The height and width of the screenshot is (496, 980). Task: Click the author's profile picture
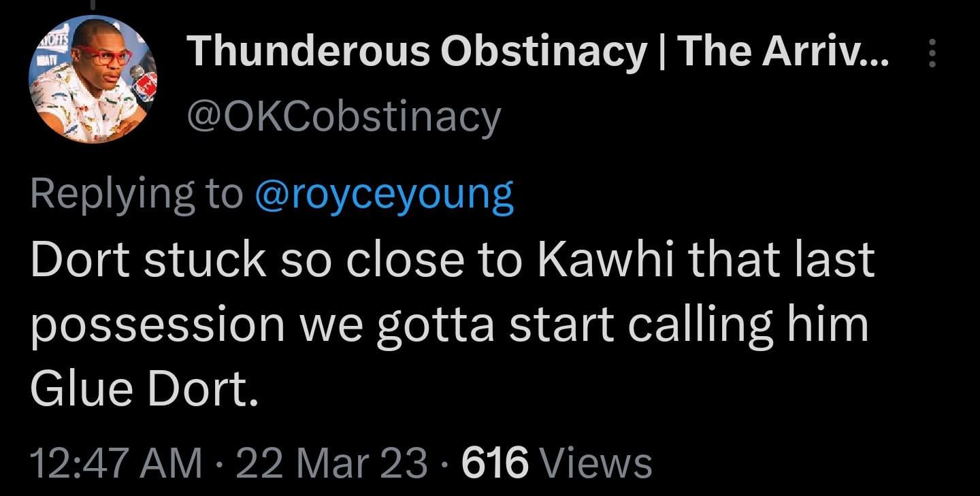pos(93,79)
